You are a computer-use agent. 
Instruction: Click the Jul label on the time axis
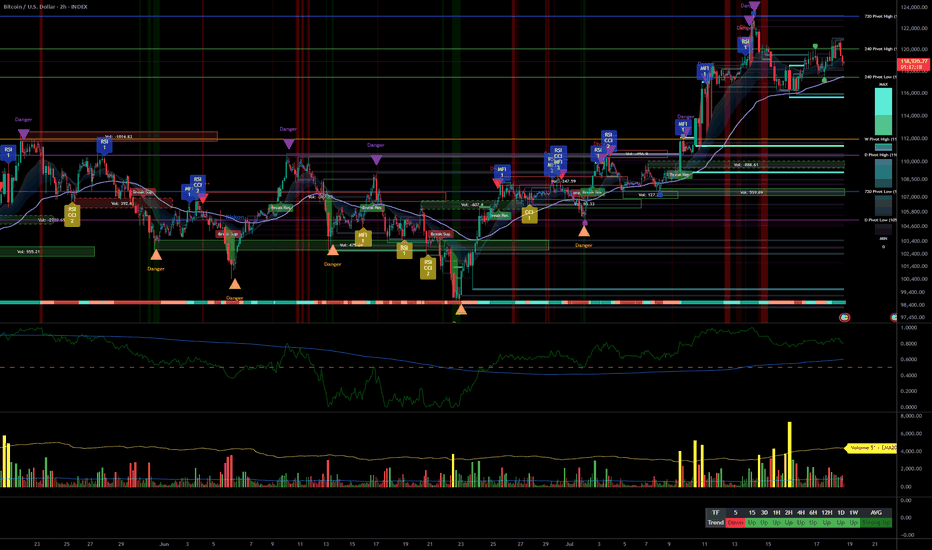[569, 543]
